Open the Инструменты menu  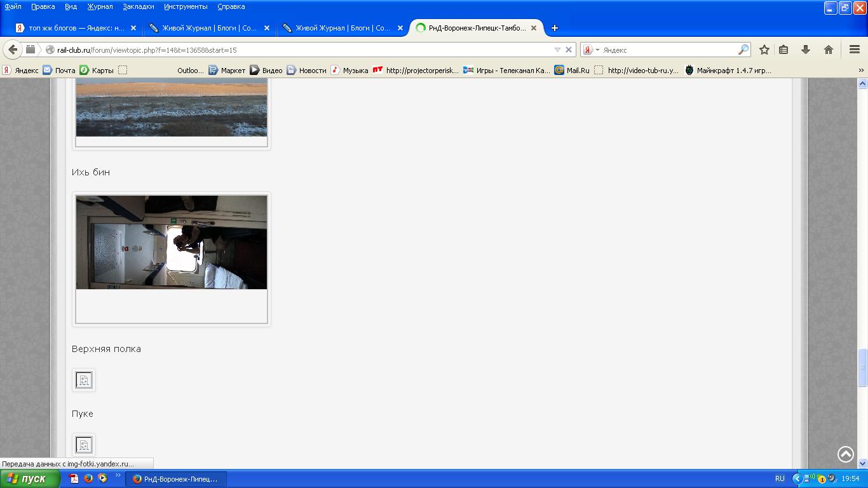[x=186, y=6]
